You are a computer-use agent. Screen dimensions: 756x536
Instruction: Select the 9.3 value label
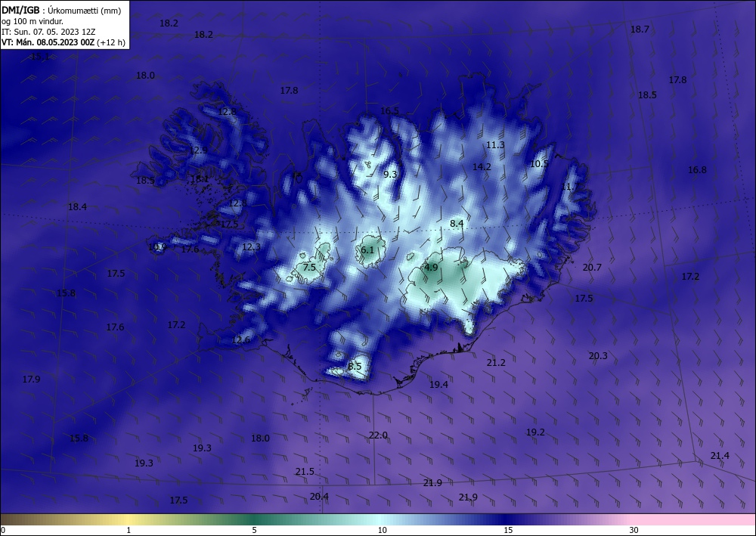pyautogui.click(x=390, y=175)
